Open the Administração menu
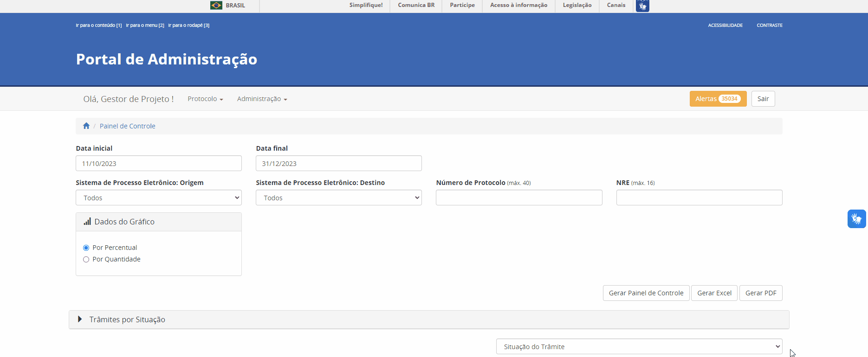 (262, 99)
